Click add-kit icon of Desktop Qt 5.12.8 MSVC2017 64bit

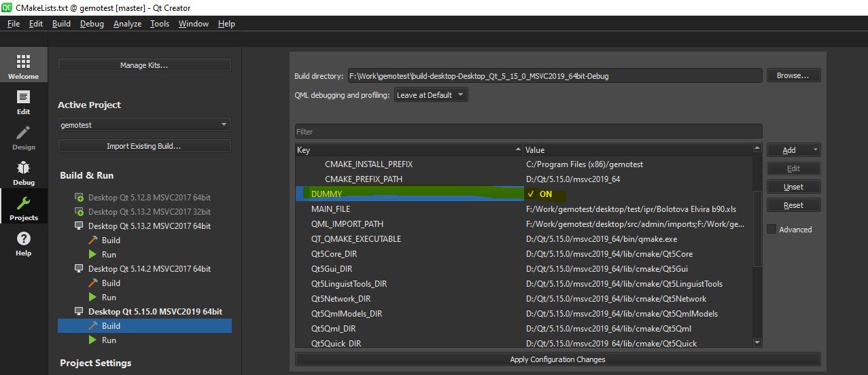coord(79,197)
